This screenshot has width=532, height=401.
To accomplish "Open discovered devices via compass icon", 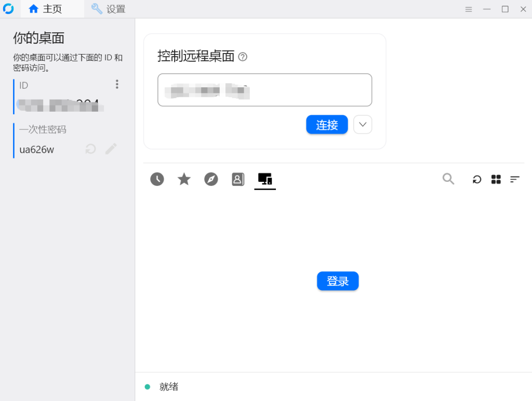I will 211,179.
